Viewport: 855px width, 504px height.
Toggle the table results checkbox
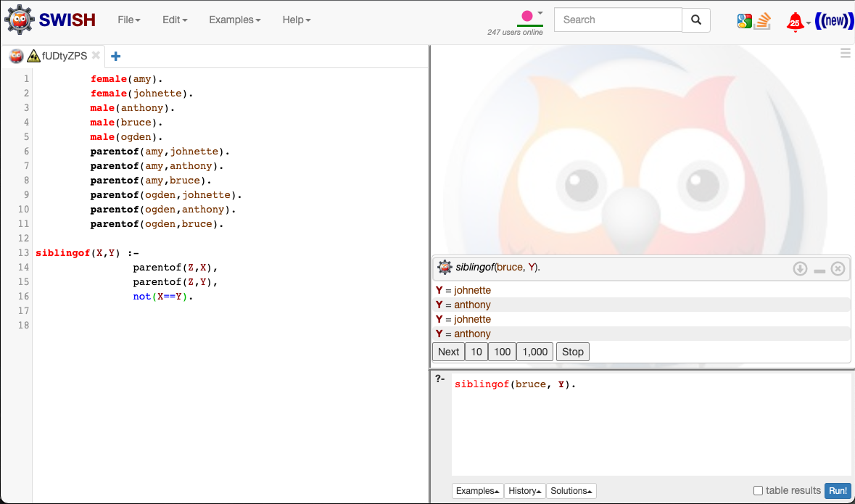pyautogui.click(x=758, y=491)
